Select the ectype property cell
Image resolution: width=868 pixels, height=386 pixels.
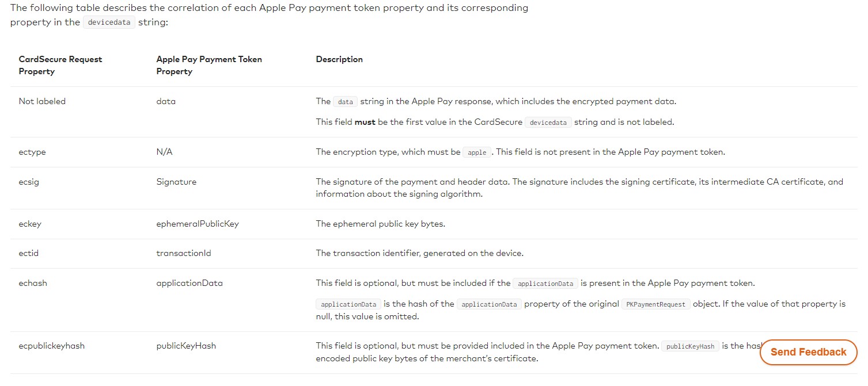[x=32, y=152]
